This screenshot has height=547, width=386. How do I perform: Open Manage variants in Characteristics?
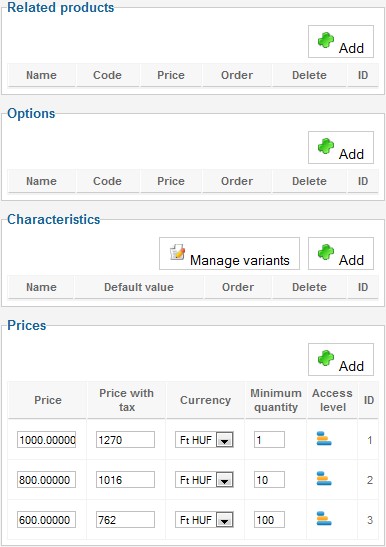[x=229, y=254]
